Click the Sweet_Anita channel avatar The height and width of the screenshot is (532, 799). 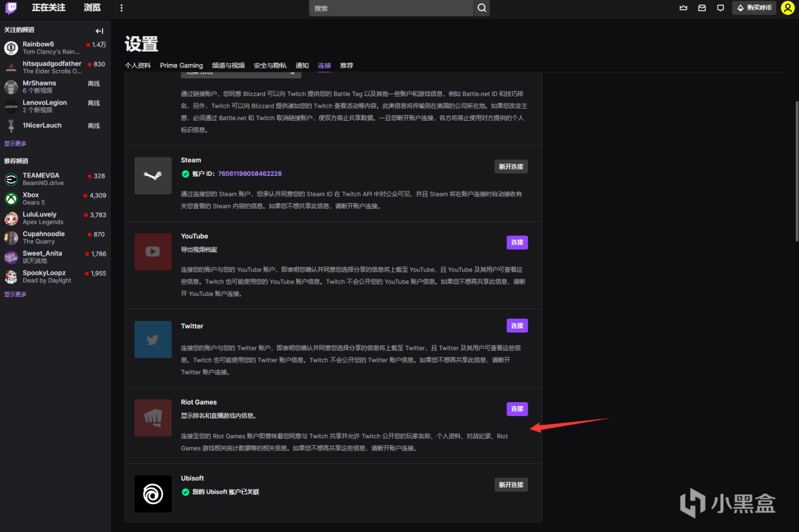[11, 257]
